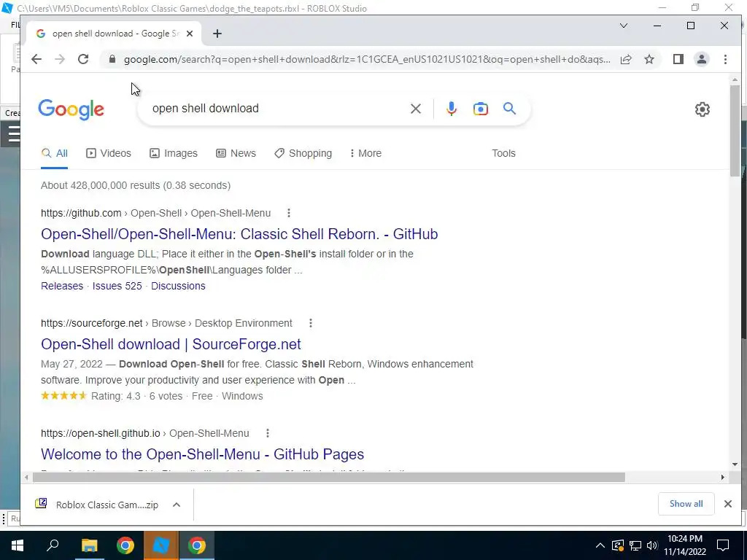Open the network icon in the tray
Viewport: 747px width, 560px height.
coord(635,545)
